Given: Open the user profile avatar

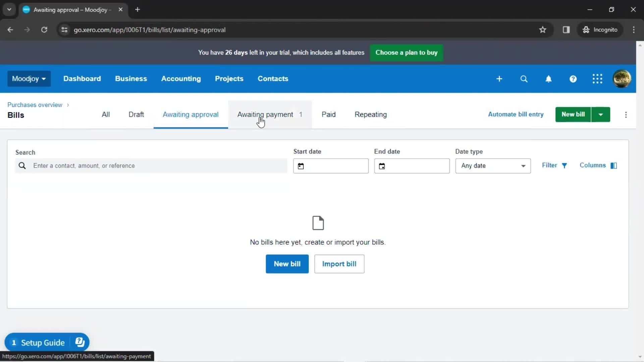Looking at the screenshot, I should (x=622, y=79).
